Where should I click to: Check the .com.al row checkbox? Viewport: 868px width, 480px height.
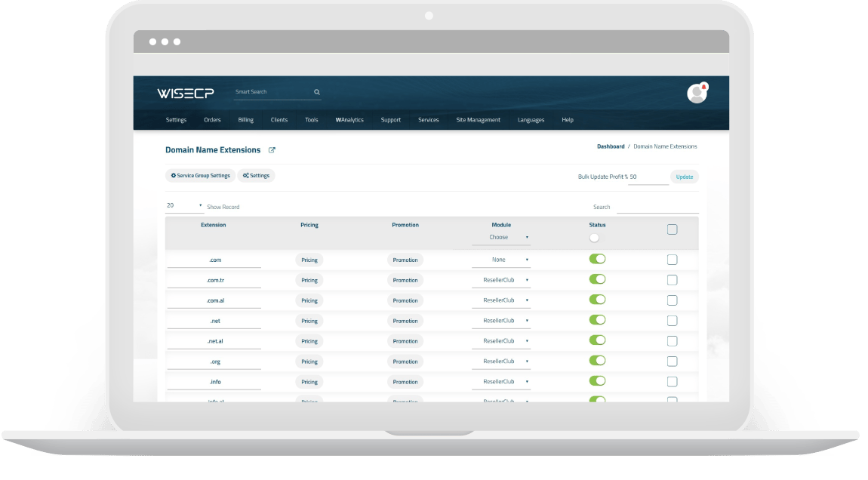pos(672,300)
